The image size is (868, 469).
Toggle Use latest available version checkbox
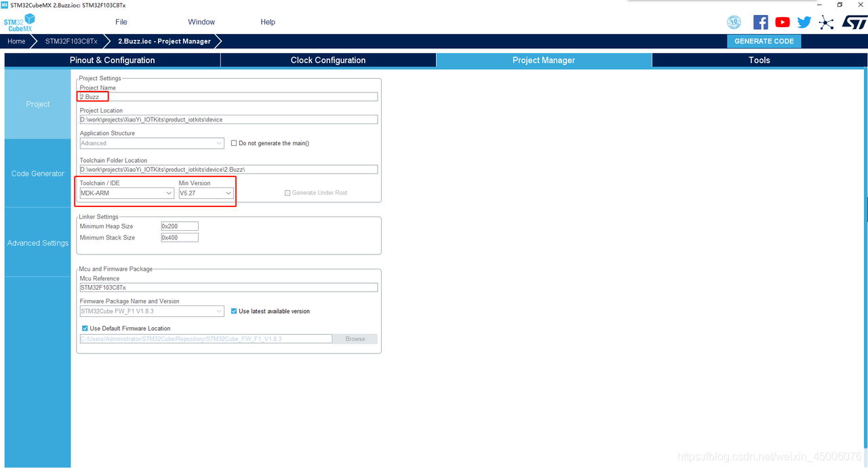click(234, 312)
